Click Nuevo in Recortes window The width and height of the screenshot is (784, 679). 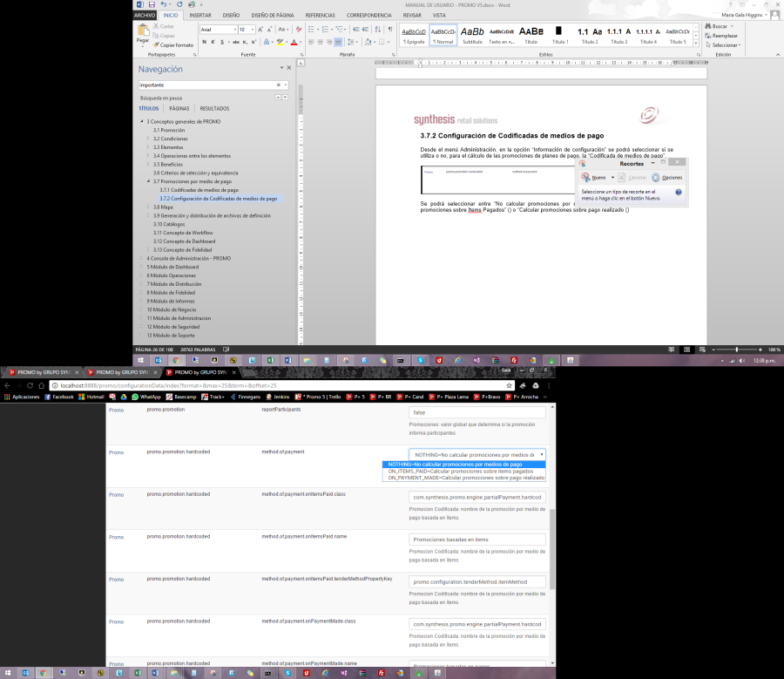[x=594, y=178]
